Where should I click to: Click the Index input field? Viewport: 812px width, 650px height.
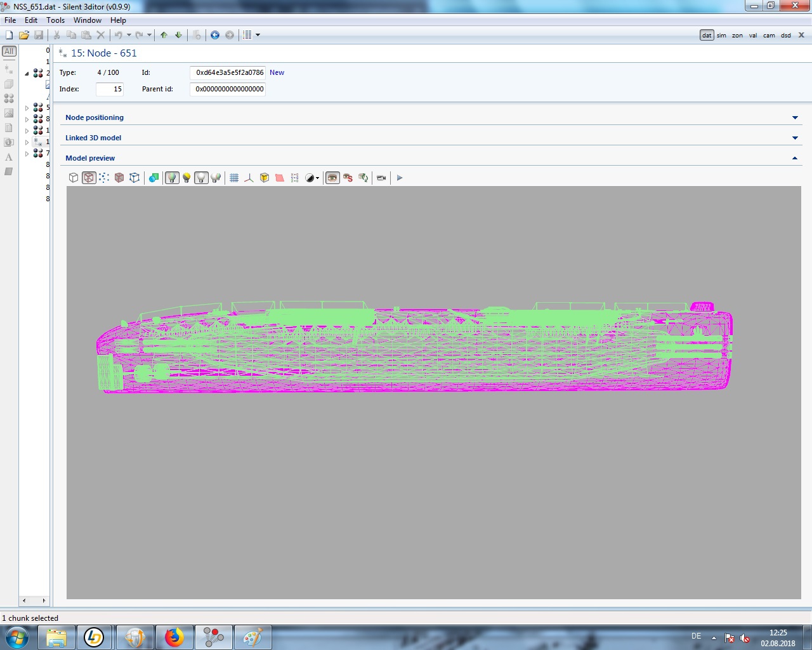[110, 89]
